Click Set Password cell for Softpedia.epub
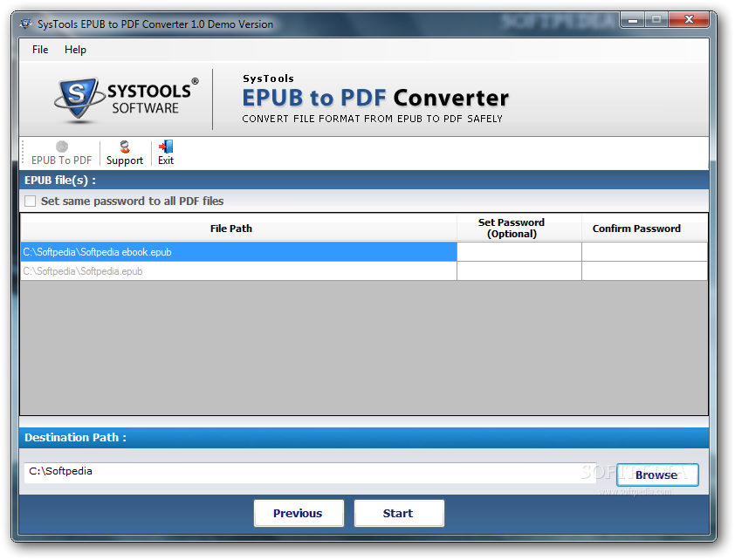 click(x=519, y=271)
